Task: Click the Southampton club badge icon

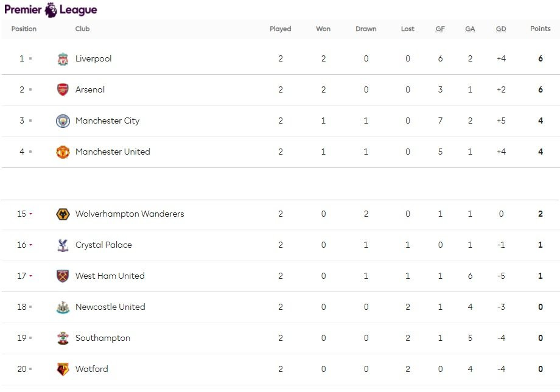Action: point(63,338)
